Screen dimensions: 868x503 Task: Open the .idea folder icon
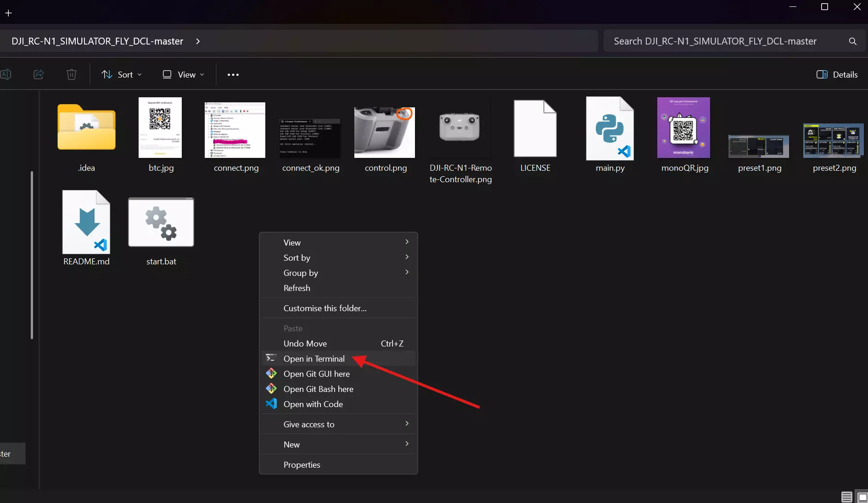tap(86, 128)
